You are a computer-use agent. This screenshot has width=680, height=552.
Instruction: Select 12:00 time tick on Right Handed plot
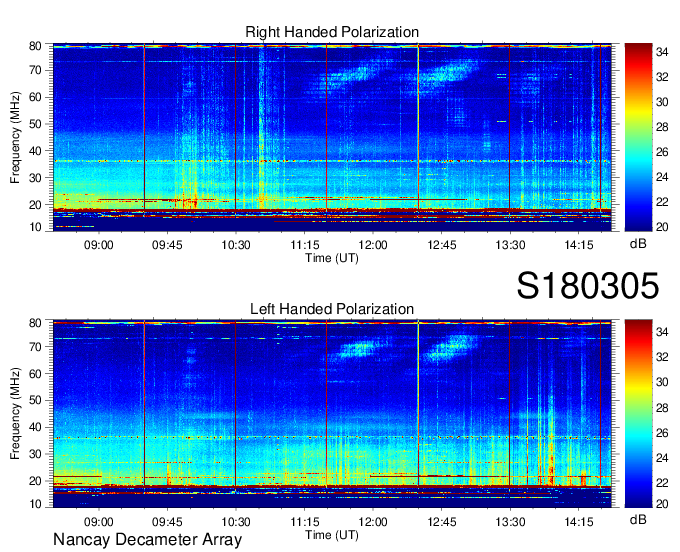[x=373, y=245]
